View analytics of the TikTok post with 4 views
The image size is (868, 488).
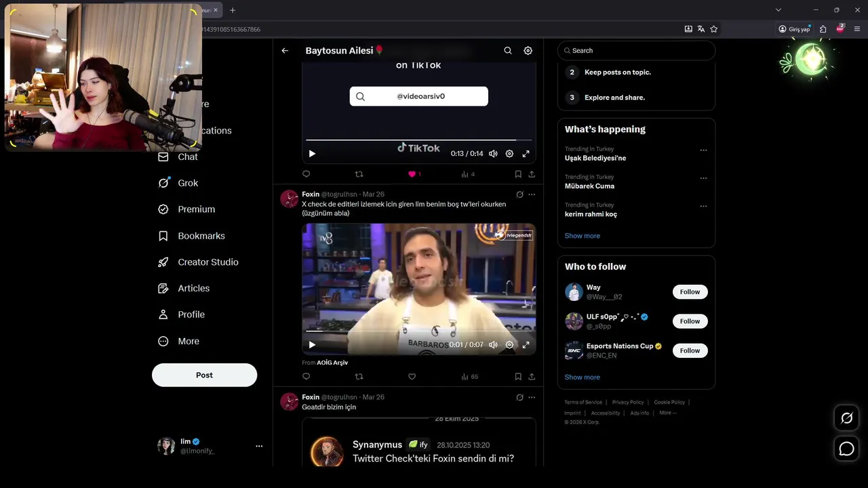click(467, 174)
